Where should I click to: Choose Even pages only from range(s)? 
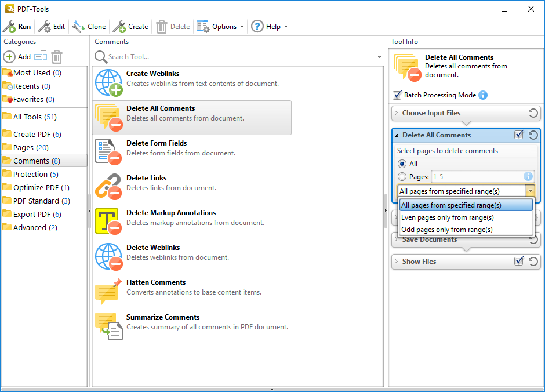click(x=448, y=217)
